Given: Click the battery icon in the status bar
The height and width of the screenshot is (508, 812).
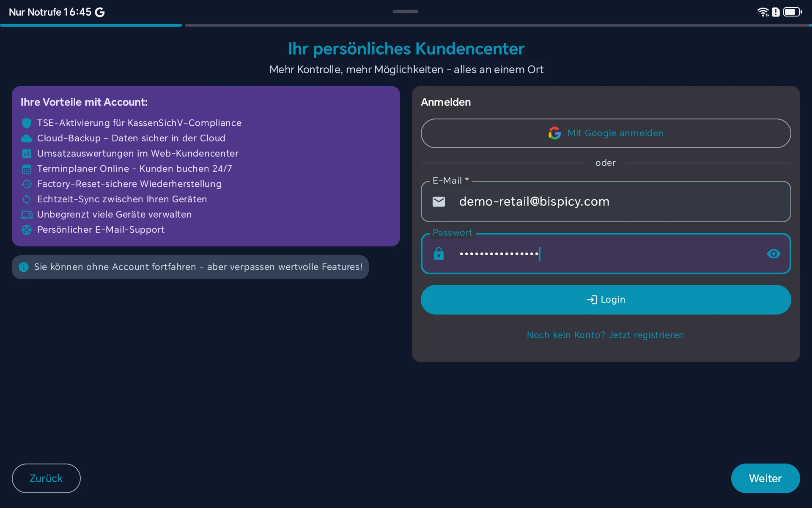Looking at the screenshot, I should pos(792,12).
